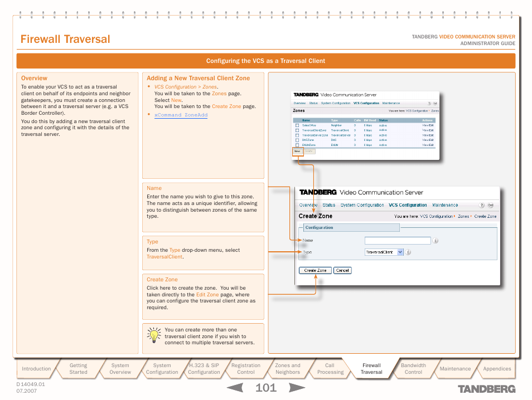532x400 pixels.
Task: Go to bottom System Configuration section tab
Action: pos(162,369)
